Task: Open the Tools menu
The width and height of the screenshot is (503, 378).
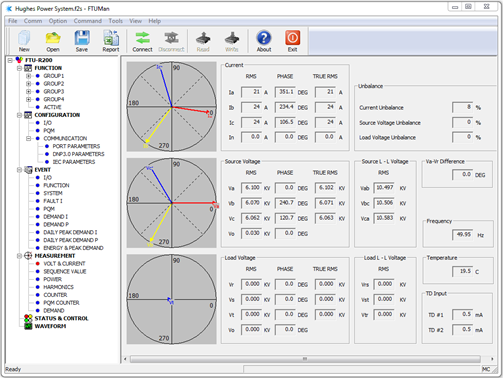Action: (116, 21)
